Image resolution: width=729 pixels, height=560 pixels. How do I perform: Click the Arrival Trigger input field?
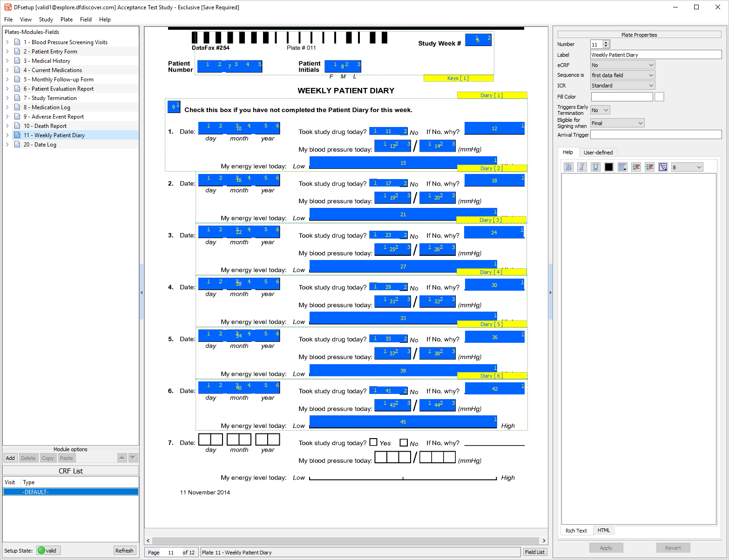(656, 135)
